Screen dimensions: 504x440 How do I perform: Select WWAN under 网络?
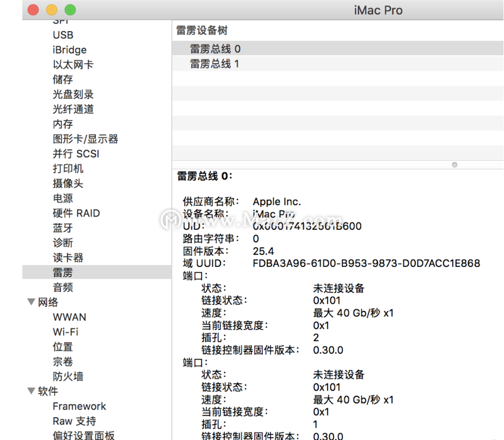(x=70, y=317)
